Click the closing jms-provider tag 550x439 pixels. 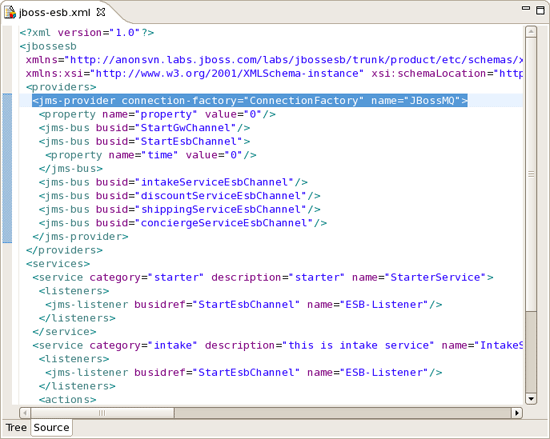(x=80, y=237)
